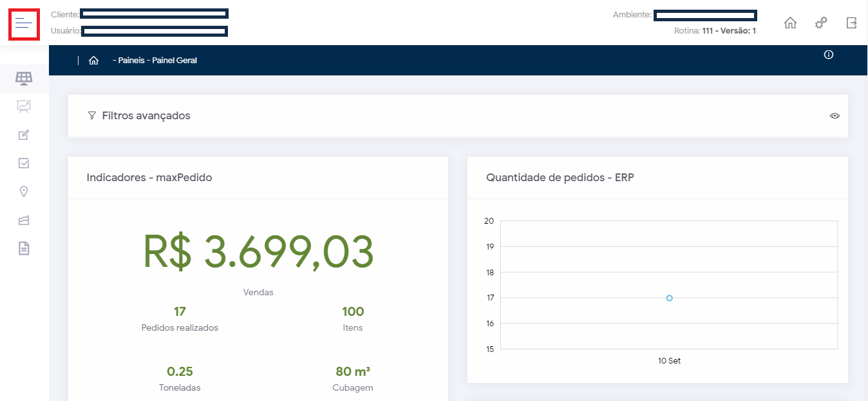
Task: Open the hamburger menu in the header
Action: 24,24
